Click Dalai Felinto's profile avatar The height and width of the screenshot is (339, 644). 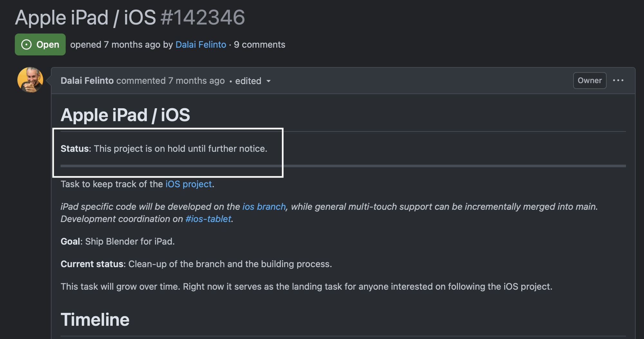point(30,80)
